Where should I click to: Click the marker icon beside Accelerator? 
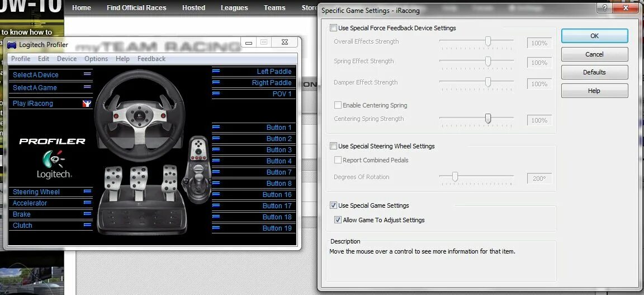click(x=87, y=203)
